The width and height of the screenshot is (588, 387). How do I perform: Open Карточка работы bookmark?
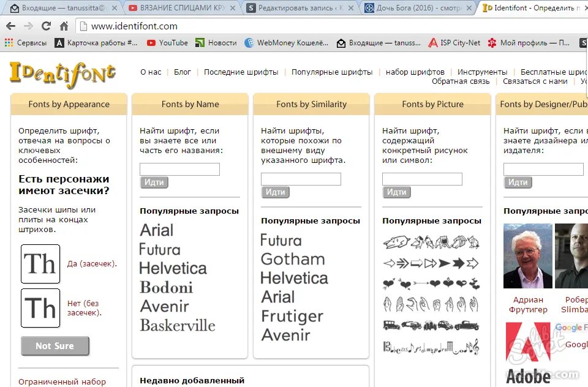96,43
